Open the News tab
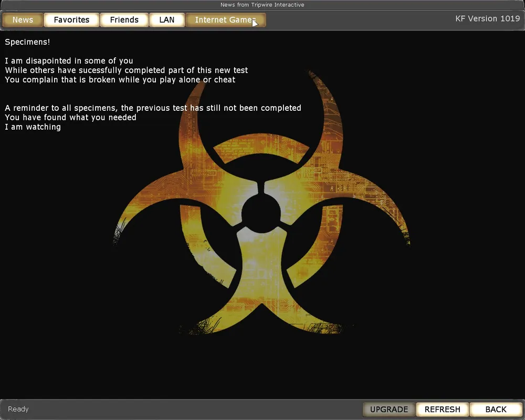 [23, 20]
